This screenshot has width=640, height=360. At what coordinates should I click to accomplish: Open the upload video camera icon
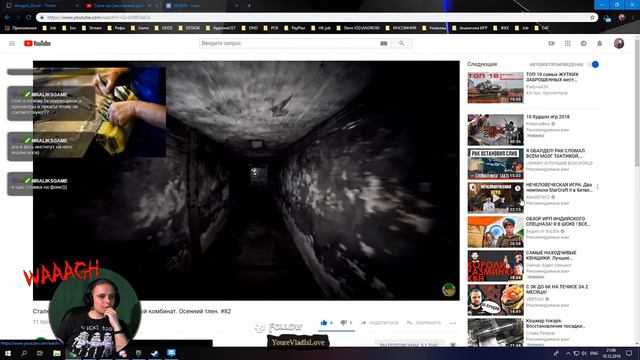click(x=551, y=43)
